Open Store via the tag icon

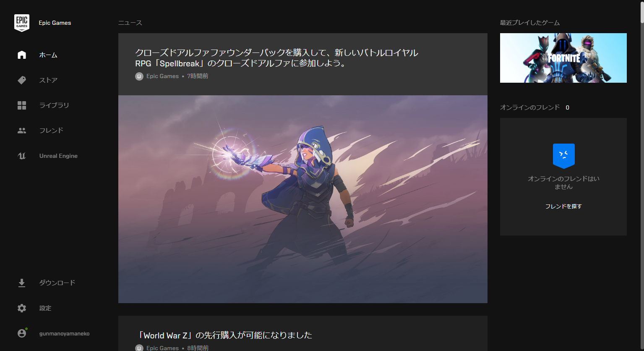coord(22,80)
